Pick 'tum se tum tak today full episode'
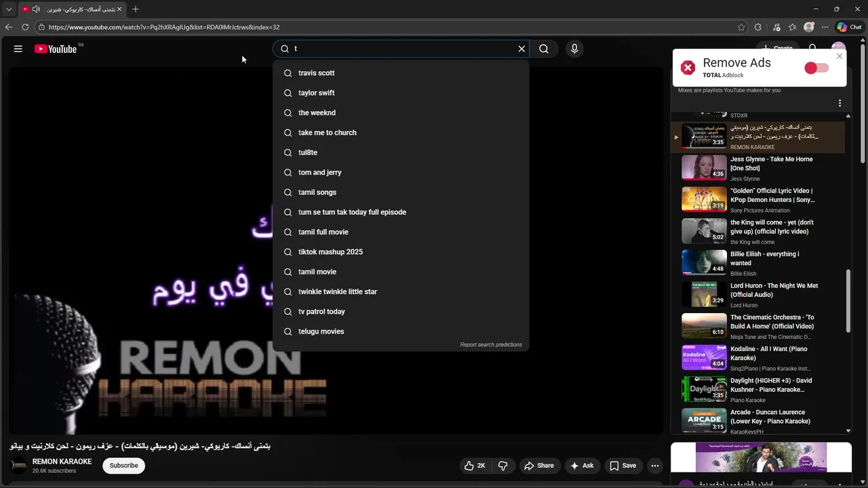The image size is (868, 488). (400, 212)
